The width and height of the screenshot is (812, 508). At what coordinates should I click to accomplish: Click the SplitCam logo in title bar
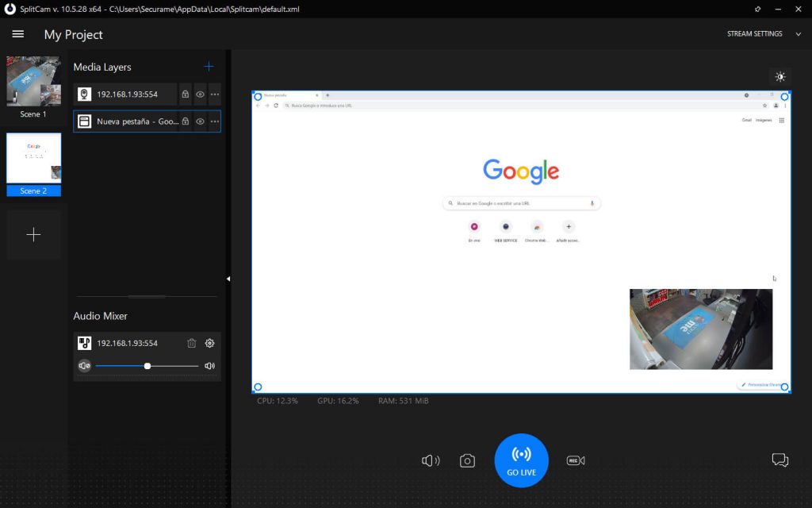click(10, 9)
